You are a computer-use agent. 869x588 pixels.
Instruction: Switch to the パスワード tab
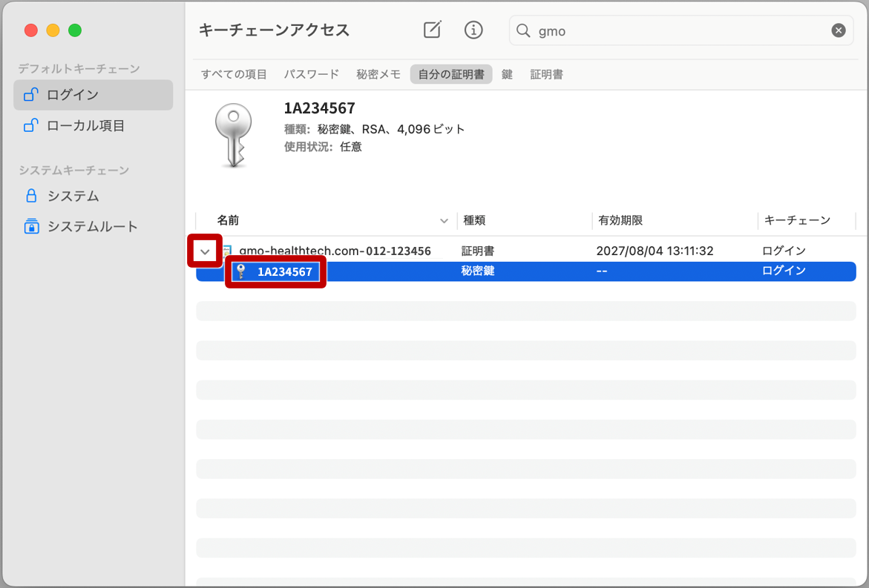(x=312, y=74)
